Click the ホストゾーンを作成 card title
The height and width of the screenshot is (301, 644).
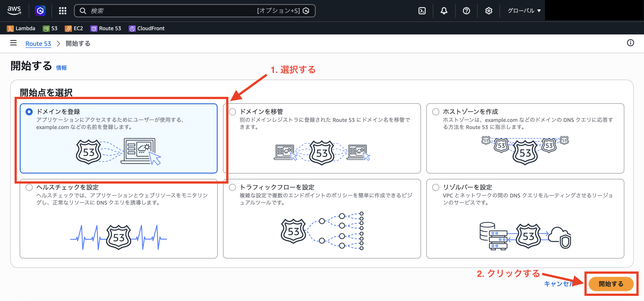pyautogui.click(x=470, y=112)
